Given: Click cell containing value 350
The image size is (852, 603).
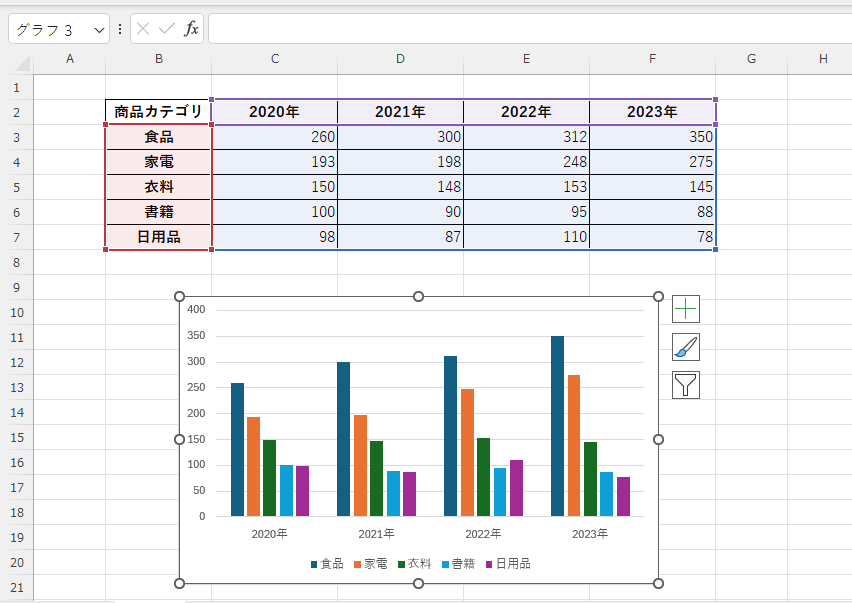Looking at the screenshot, I should (653, 137).
